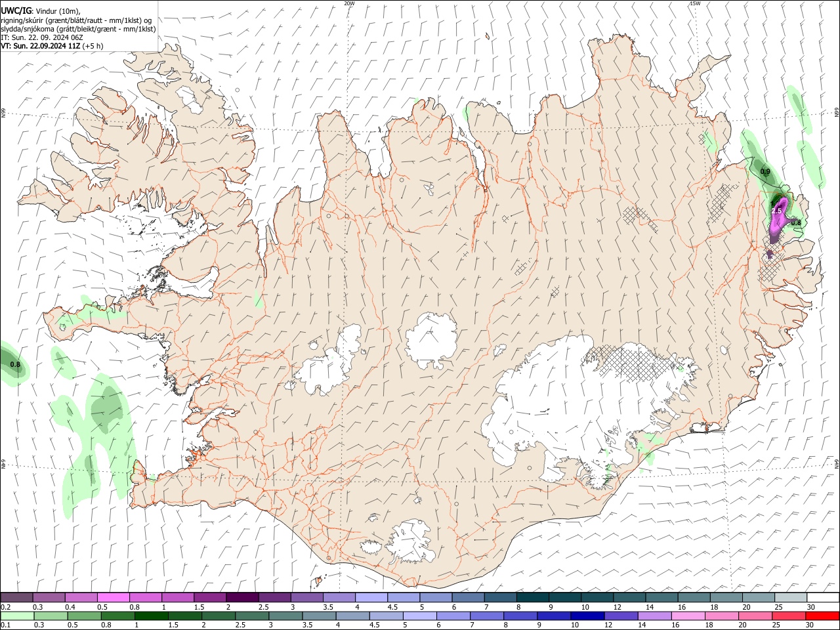Click the 15W longitude label
This screenshot has height=630, width=840.
click(x=695, y=3)
